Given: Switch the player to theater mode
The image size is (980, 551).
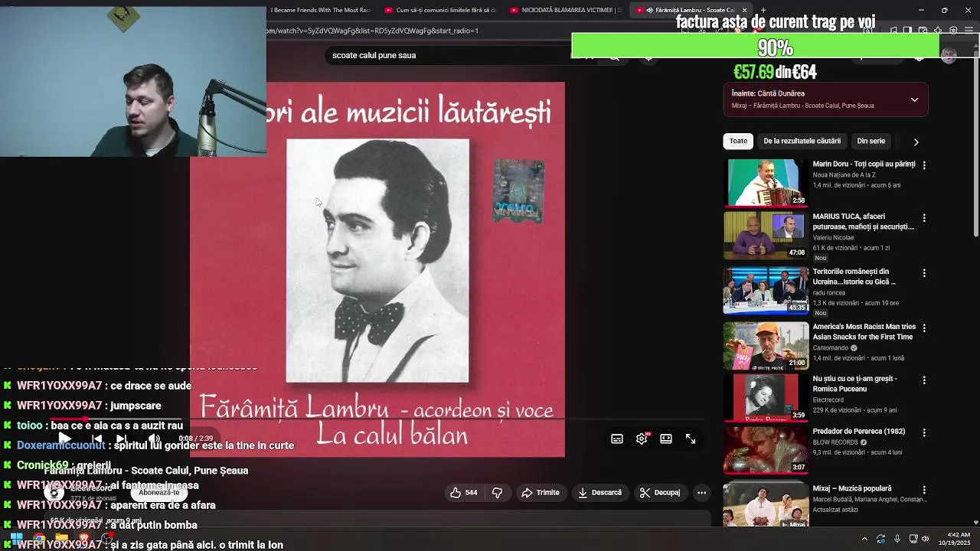Looking at the screenshot, I should coord(666,439).
